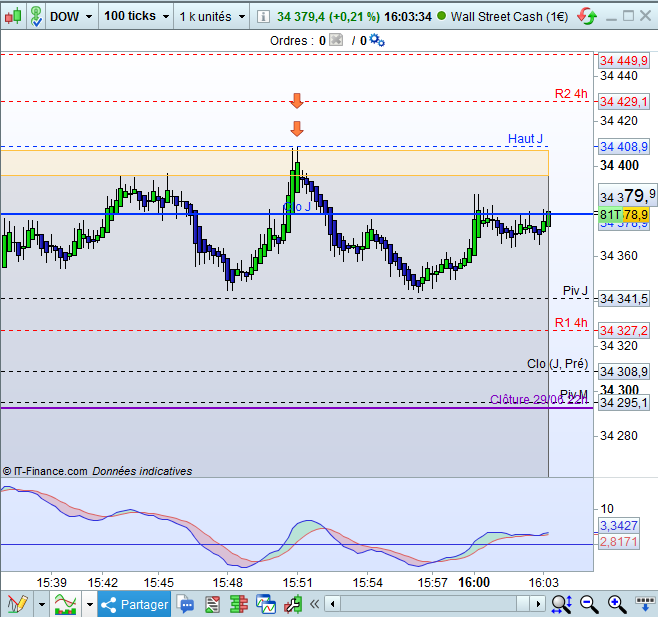
Task: Click the 34 449,9 red price label
Action: click(624, 60)
